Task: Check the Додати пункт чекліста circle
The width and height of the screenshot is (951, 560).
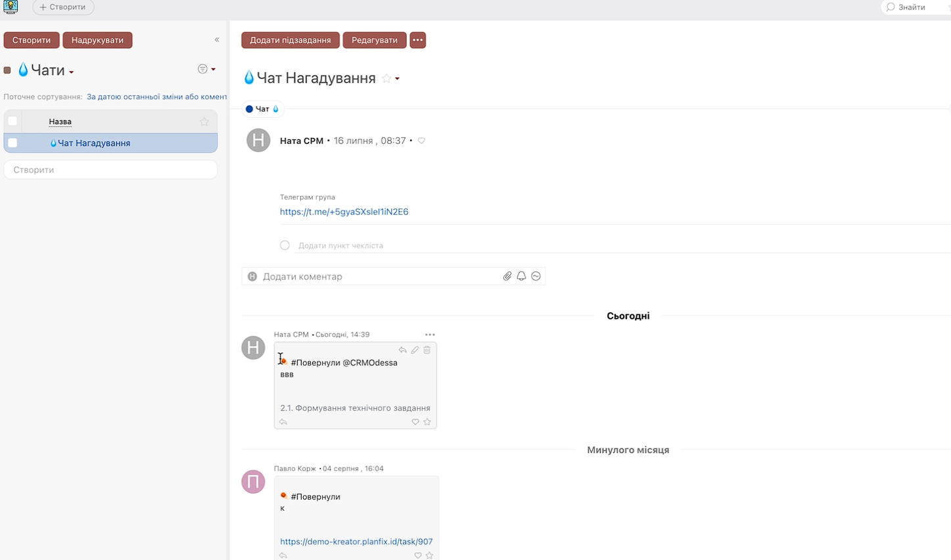Action: [285, 245]
